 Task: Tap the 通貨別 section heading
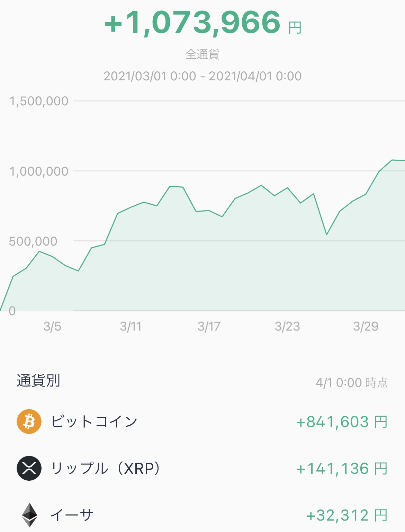pos(38,380)
